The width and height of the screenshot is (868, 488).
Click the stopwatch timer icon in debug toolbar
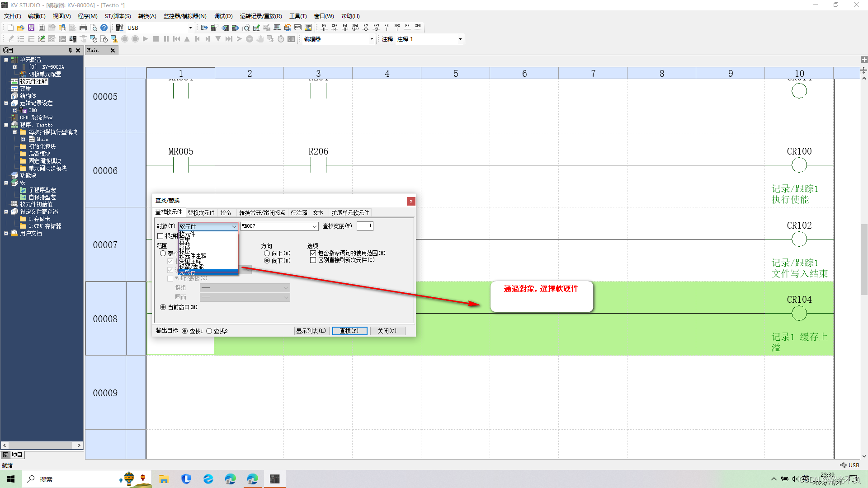coord(281,39)
